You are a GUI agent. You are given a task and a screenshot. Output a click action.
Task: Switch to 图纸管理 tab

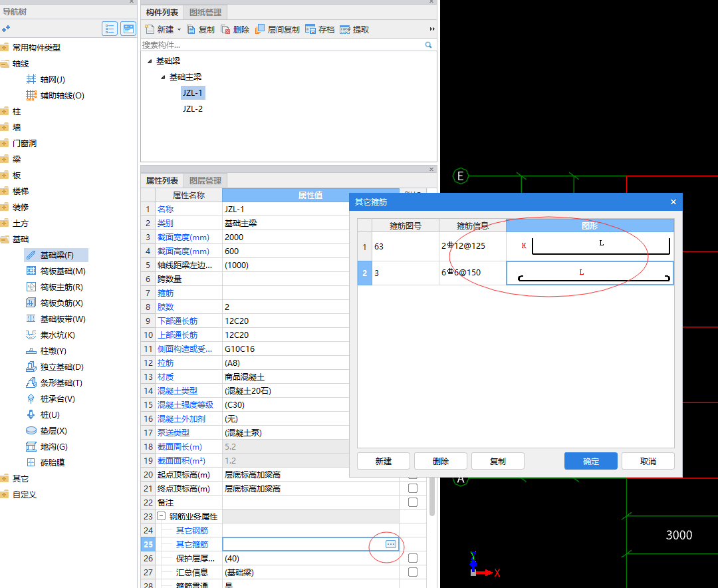tap(205, 13)
